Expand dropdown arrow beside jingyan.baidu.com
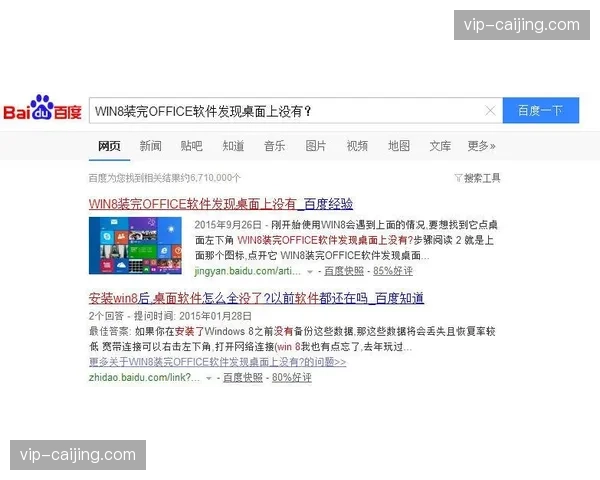This screenshot has height=480, width=600. pyautogui.click(x=310, y=272)
